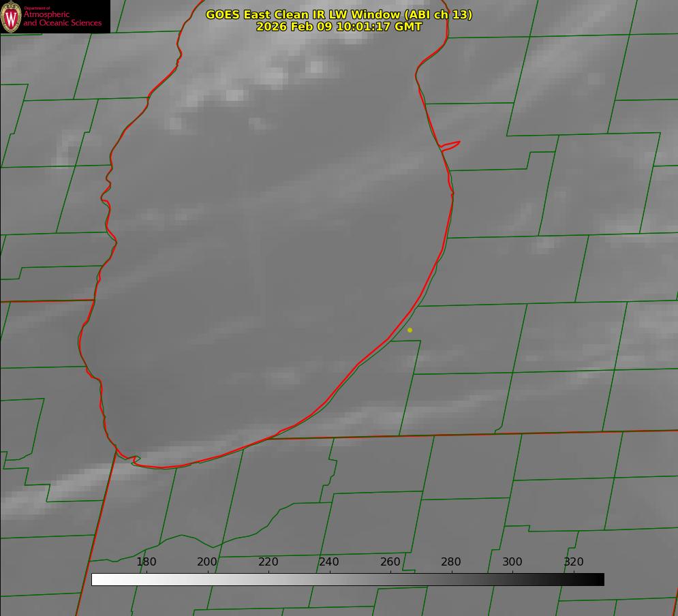The image size is (678, 616).
Task: Click the 'and Oceanic Sciences' logo text
Action: pos(63,23)
